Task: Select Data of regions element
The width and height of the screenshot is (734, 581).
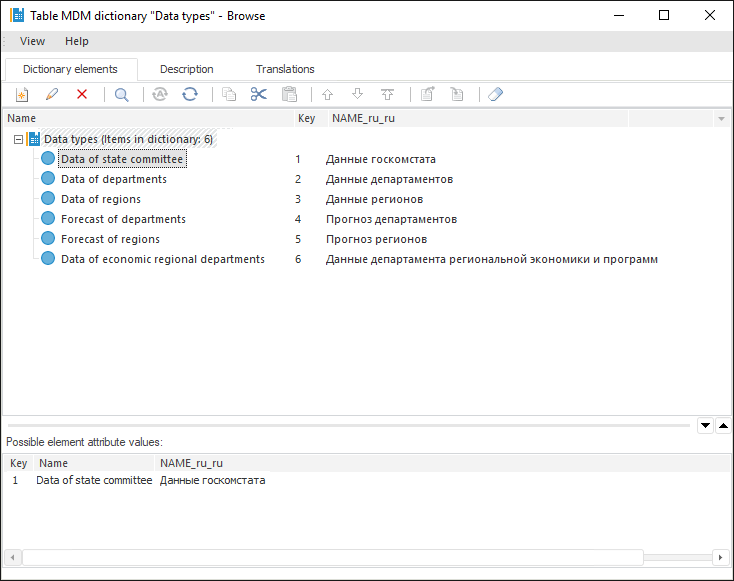Action: (101, 199)
